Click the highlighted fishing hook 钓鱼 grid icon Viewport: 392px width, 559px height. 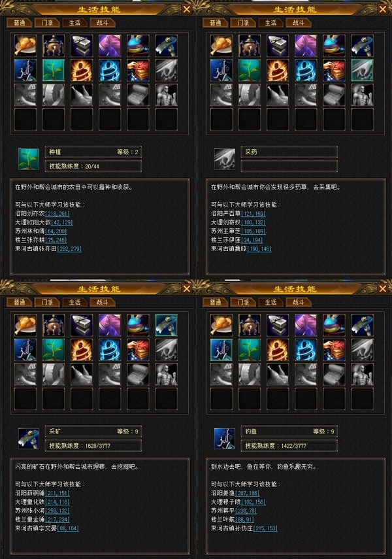click(x=221, y=350)
